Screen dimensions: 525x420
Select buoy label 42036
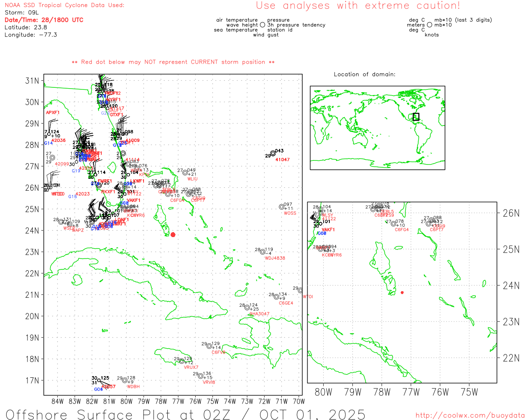click(58, 140)
